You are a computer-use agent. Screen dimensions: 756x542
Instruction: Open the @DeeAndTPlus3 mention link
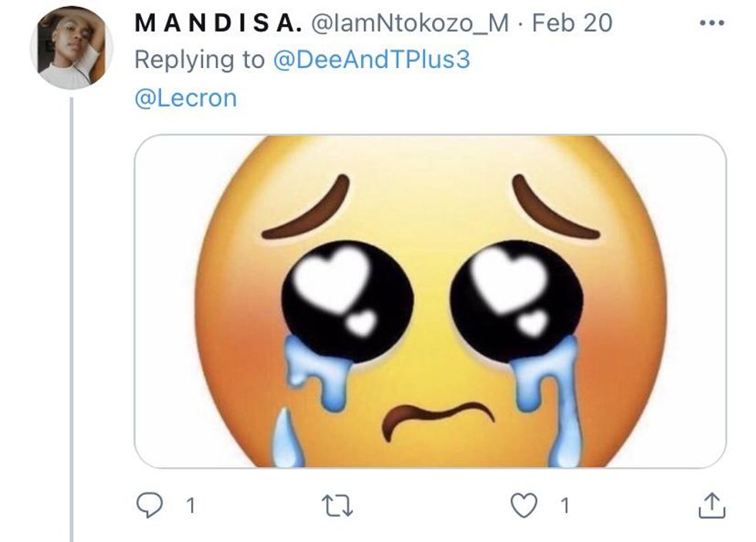pyautogui.click(x=371, y=60)
